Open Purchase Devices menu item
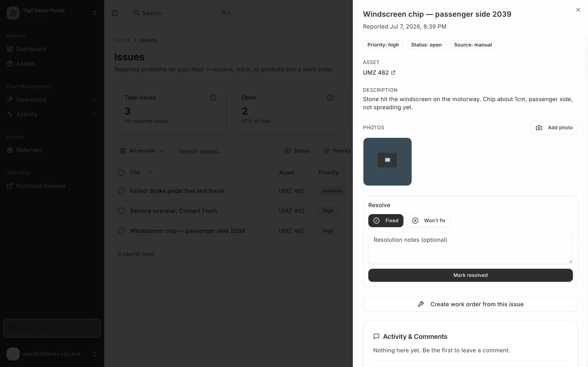588x367 pixels. (x=41, y=186)
